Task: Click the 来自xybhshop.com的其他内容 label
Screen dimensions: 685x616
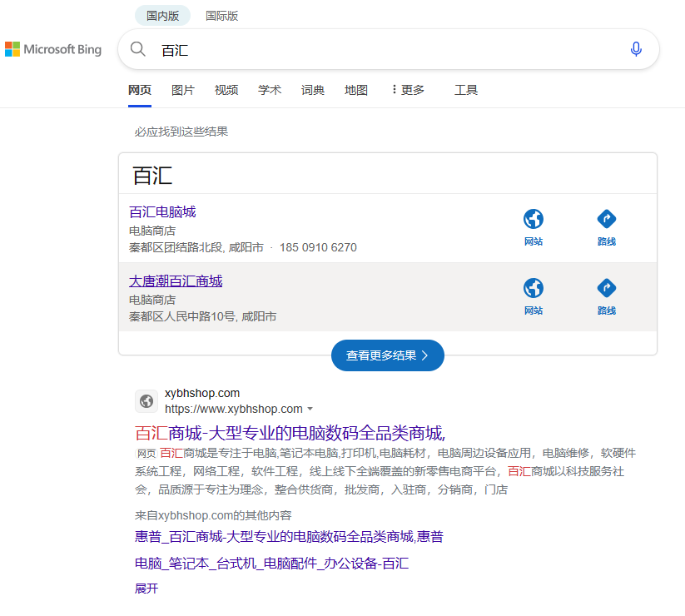Action: point(213,515)
